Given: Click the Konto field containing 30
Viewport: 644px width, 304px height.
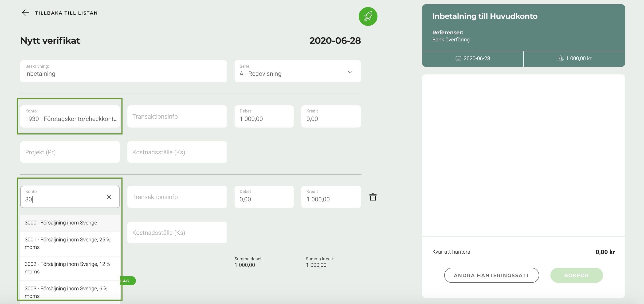Looking at the screenshot, I should (x=70, y=197).
